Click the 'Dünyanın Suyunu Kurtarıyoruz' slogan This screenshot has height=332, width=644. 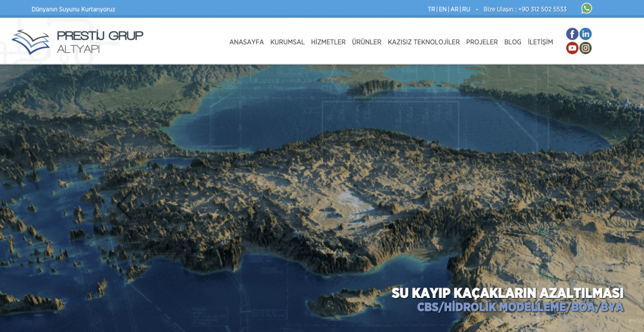click(x=73, y=9)
